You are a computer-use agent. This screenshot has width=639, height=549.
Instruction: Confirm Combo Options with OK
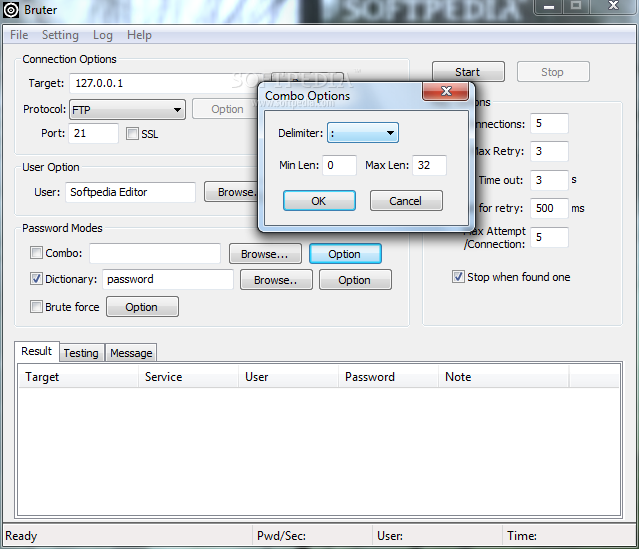click(319, 201)
